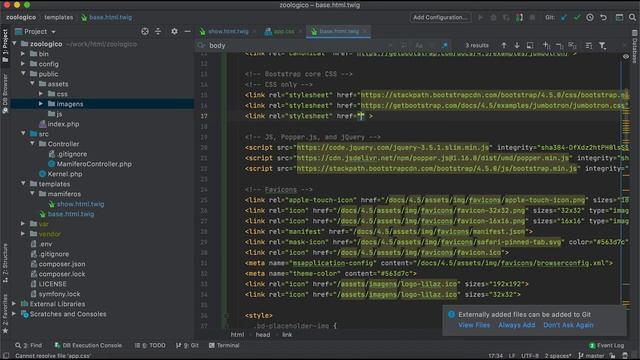Collapse the assets folder
Viewport: 640px width, 360px height.
[x=32, y=84]
